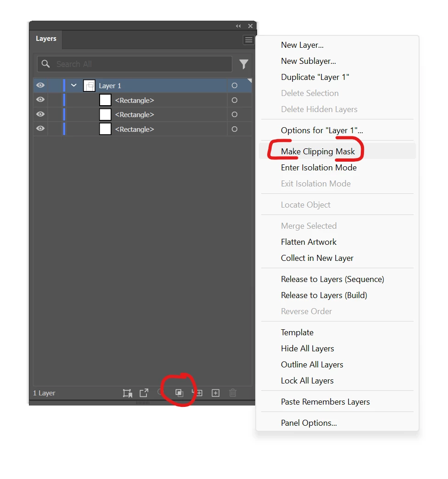448x479 pixels.
Task: Hide Layer 1 via its eye icon
Action: 40,85
